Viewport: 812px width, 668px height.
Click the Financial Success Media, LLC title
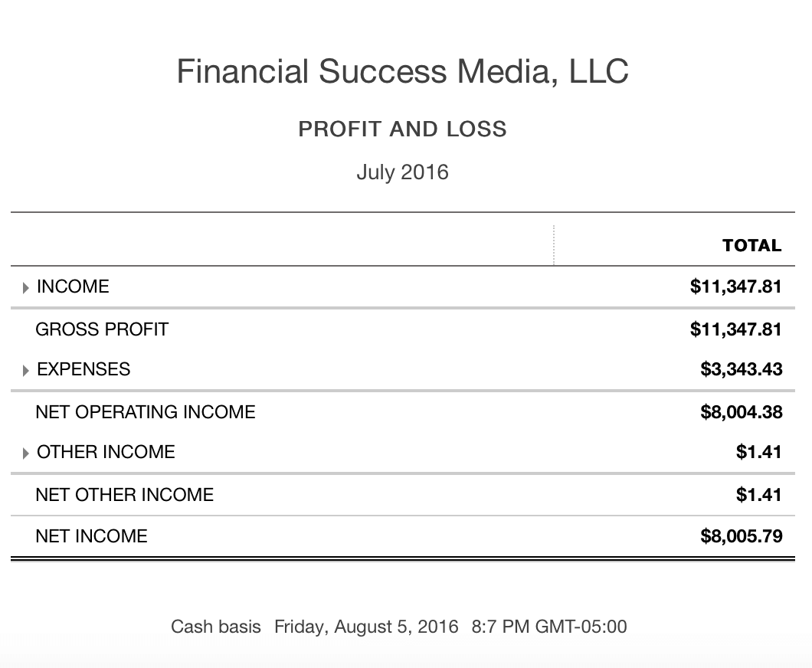point(402,71)
